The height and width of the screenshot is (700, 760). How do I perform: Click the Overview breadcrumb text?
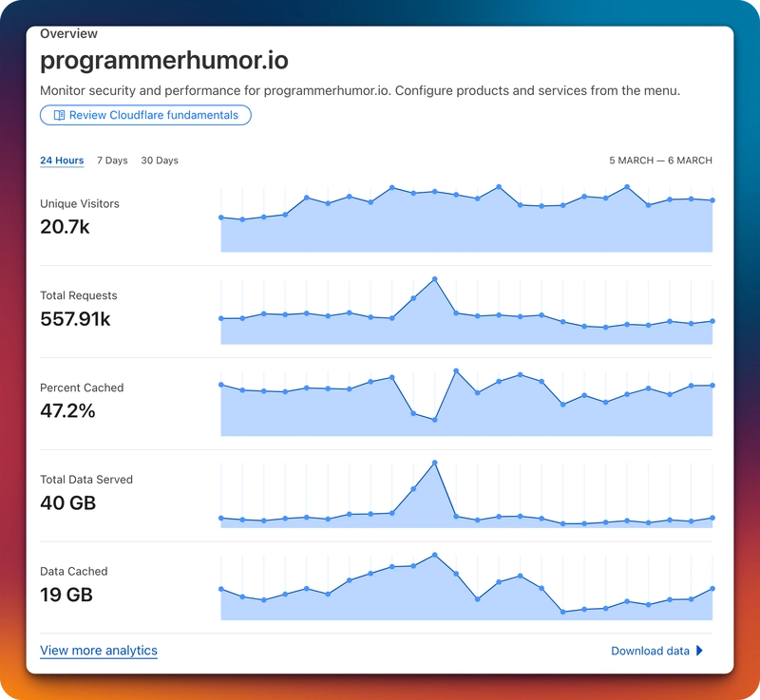click(x=68, y=33)
